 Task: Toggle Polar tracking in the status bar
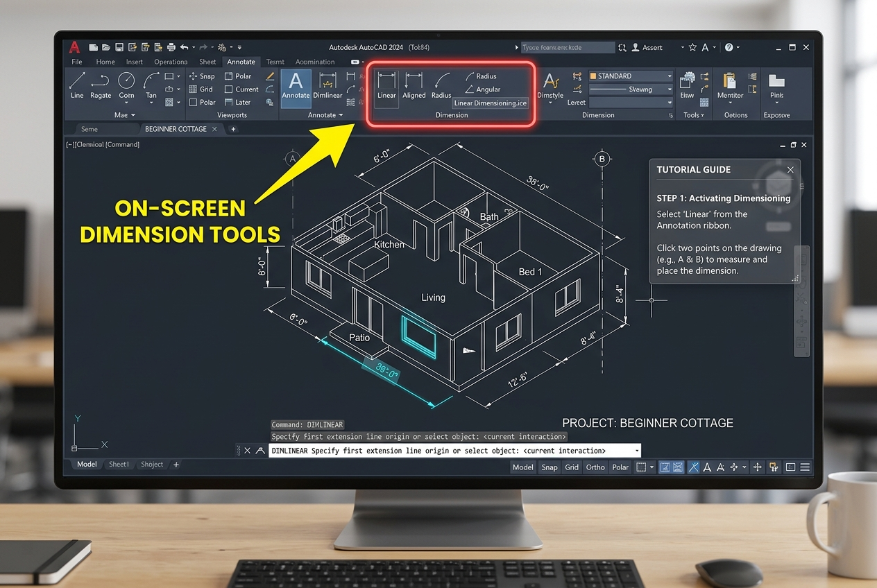click(621, 467)
